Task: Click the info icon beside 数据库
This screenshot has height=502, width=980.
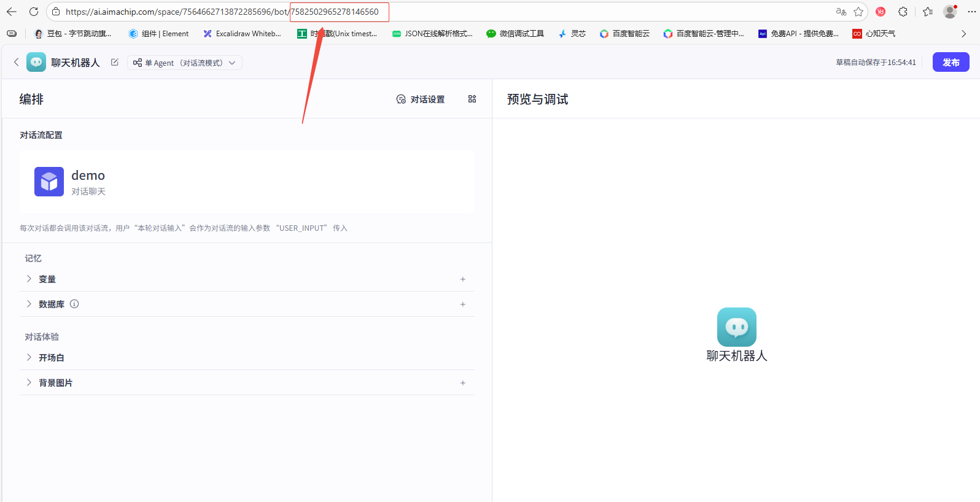Action: (74, 304)
